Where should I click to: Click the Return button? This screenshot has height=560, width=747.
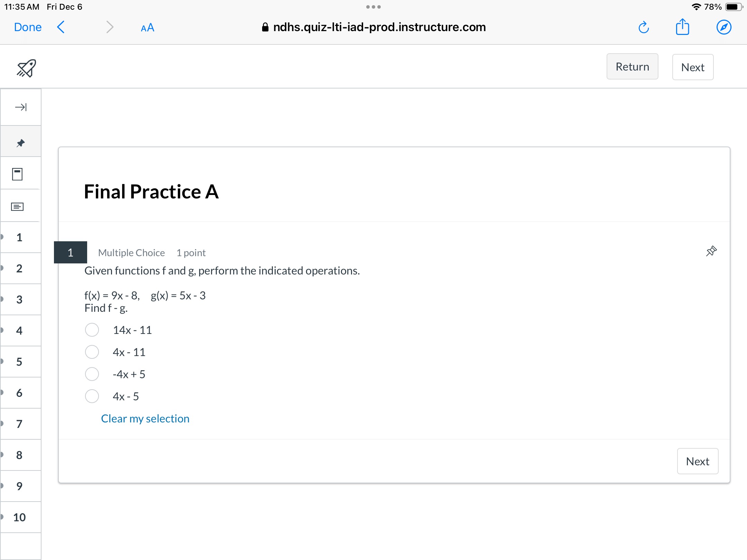pos(633,66)
